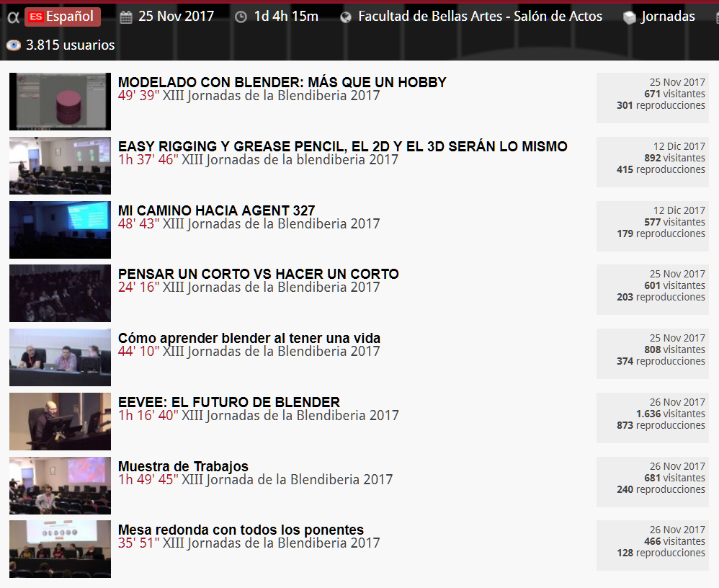Click 301 reproducciones stats text
Viewport: 719px width, 588px height.
coord(661,105)
